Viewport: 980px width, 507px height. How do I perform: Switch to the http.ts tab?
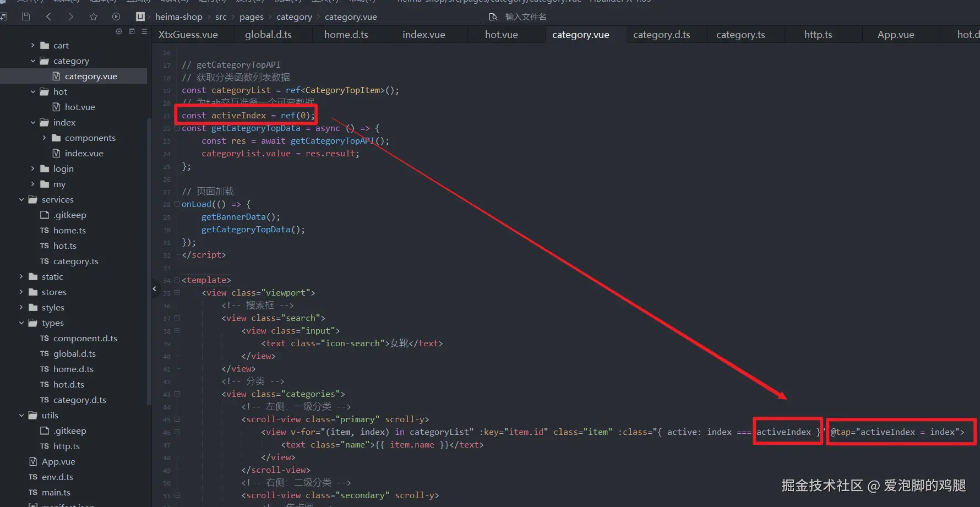tap(818, 35)
